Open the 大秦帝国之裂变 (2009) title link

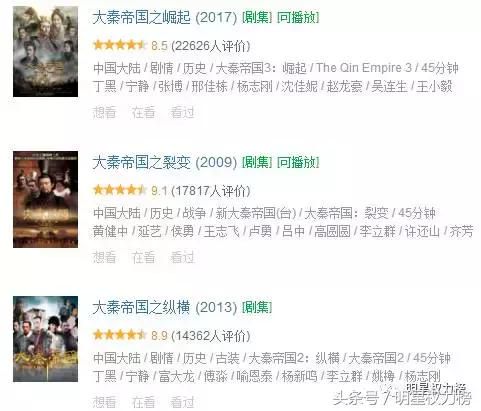pos(165,163)
